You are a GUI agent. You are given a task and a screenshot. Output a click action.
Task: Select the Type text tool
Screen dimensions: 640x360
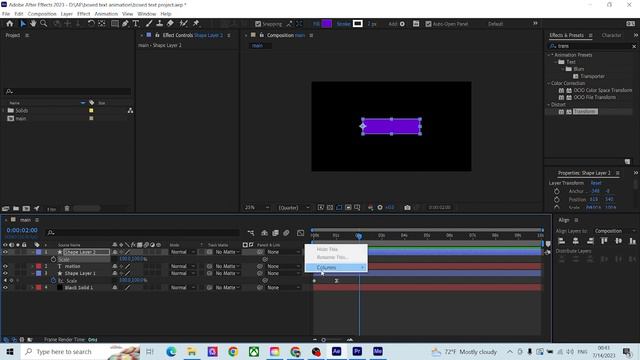(136, 24)
